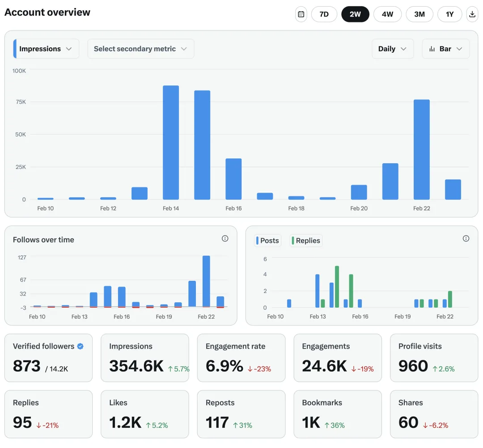Open the Impressions metric dropdown
The width and height of the screenshot is (483, 448).
pyautogui.click(x=45, y=48)
